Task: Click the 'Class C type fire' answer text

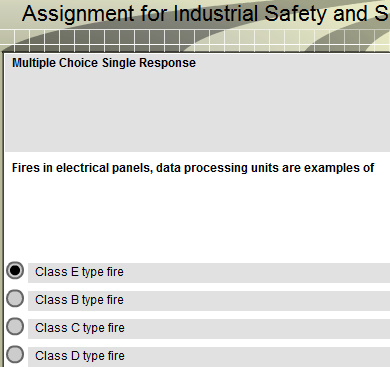Action: [80, 328]
